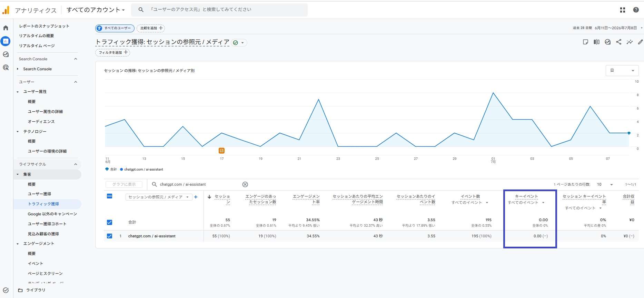Image resolution: width=644 pixels, height=298 pixels.
Task: Open the Google apps grid icon
Action: coord(622,10)
